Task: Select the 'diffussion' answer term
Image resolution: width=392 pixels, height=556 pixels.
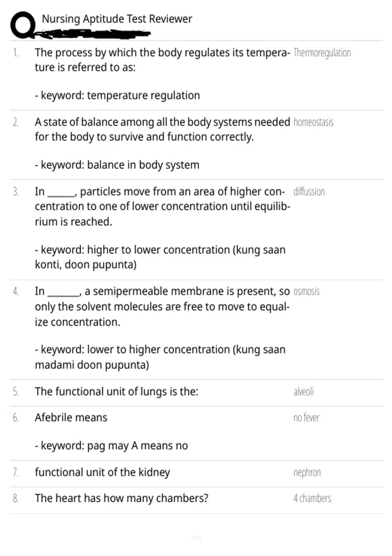Action: pyautogui.click(x=309, y=191)
